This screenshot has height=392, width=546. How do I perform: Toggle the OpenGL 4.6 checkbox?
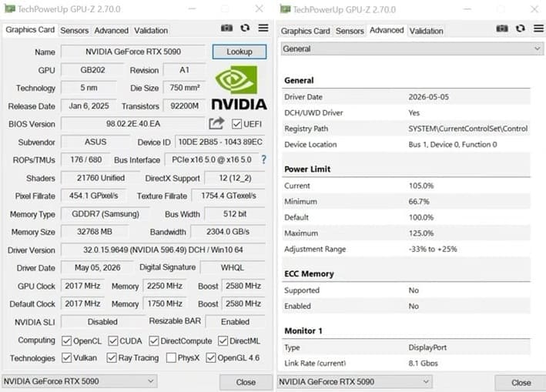click(211, 357)
